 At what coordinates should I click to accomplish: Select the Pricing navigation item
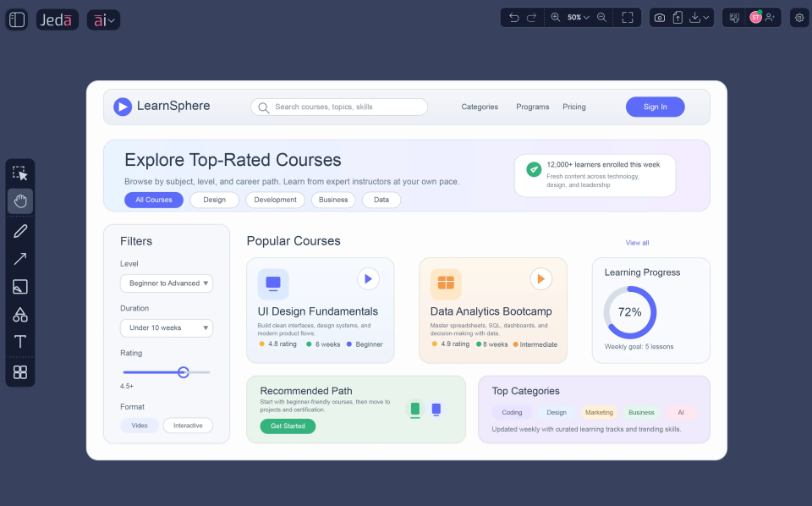(x=574, y=107)
